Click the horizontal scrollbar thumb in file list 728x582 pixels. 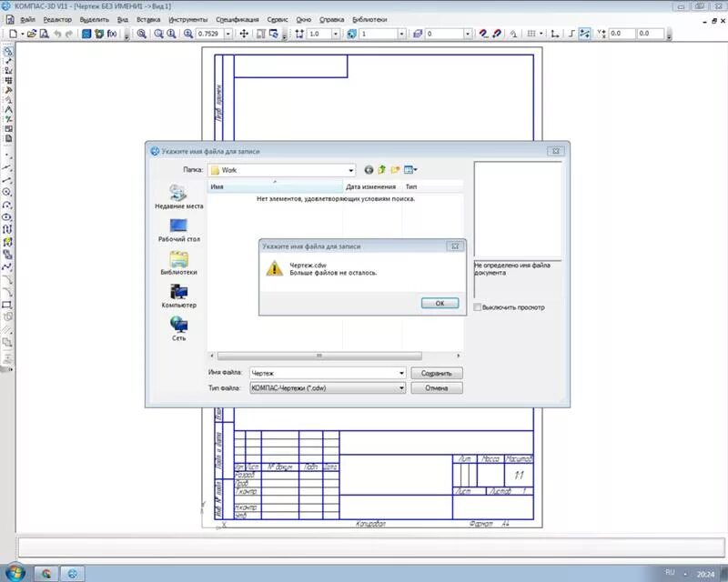319,356
